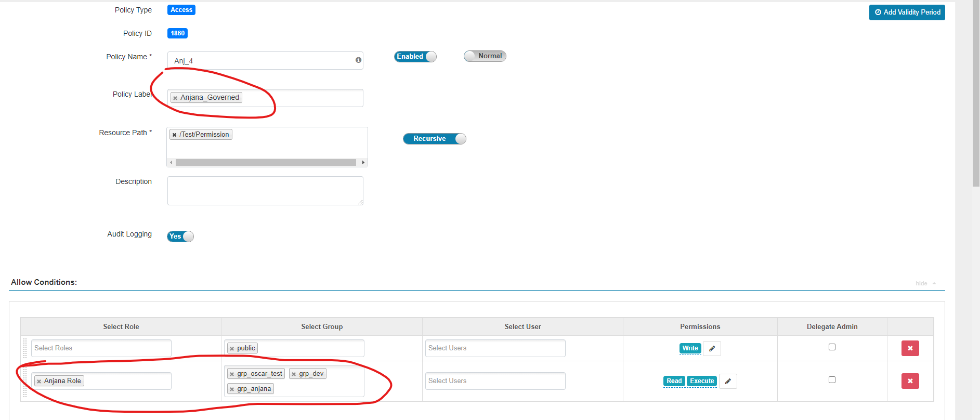Remove the Anjana_Governed policy label tag
This screenshot has height=420, width=980.
pyautogui.click(x=175, y=98)
